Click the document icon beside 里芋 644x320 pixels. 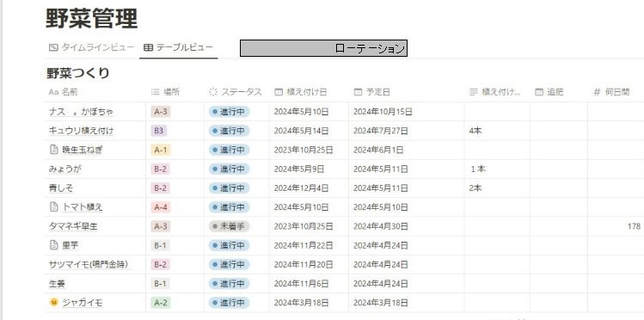[54, 245]
